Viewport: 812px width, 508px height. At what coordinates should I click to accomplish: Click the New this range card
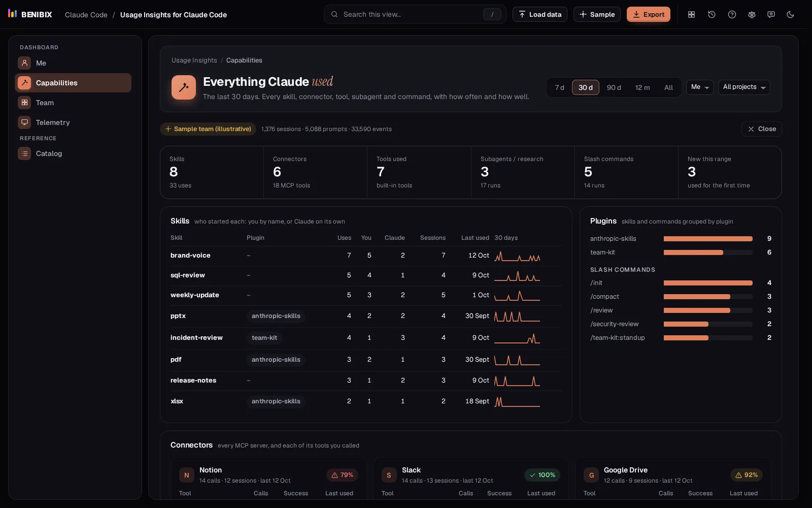(x=730, y=172)
